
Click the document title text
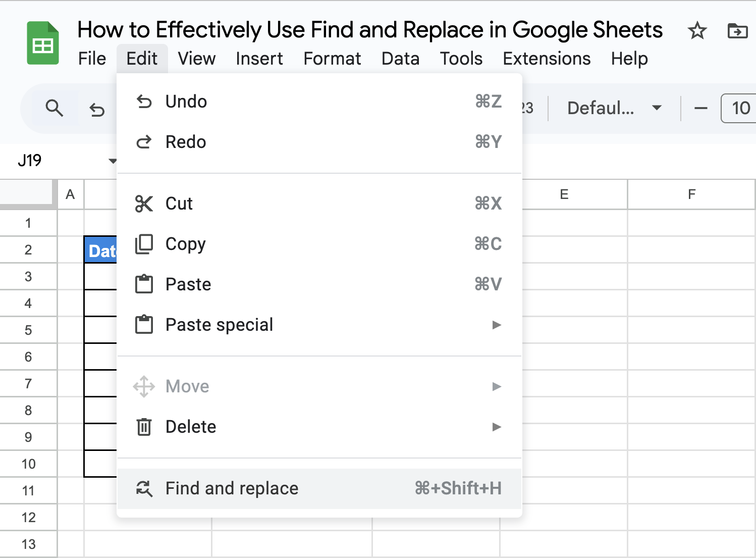tap(370, 30)
